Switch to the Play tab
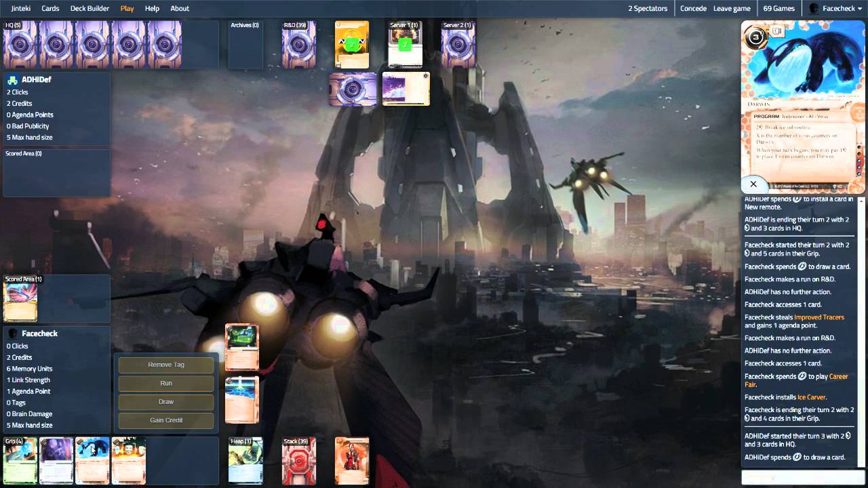The image size is (868, 488). click(x=127, y=8)
